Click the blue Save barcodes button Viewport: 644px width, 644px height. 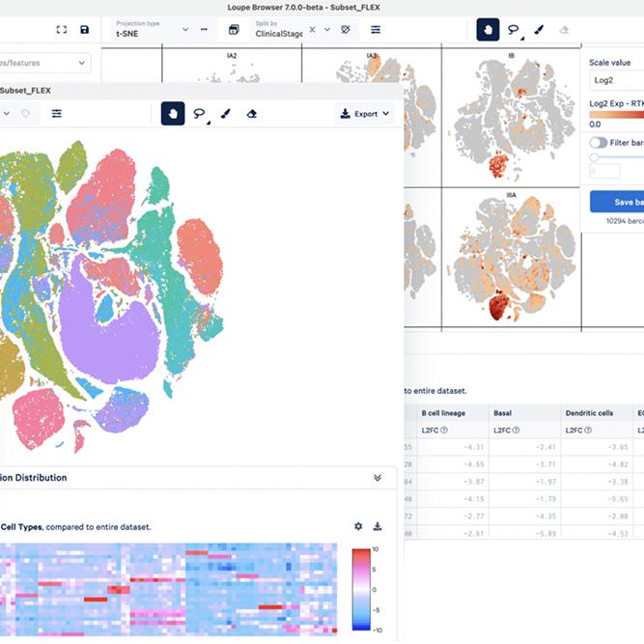click(x=618, y=202)
